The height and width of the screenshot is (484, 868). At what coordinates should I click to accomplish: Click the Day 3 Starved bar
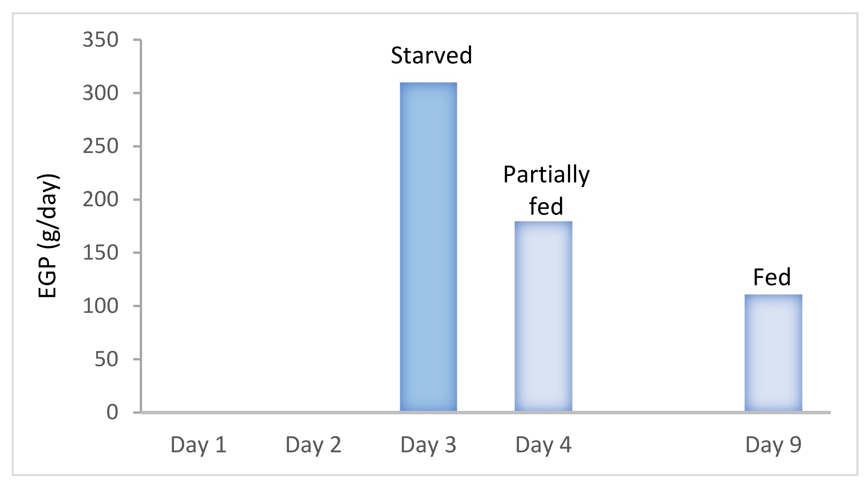click(x=428, y=247)
